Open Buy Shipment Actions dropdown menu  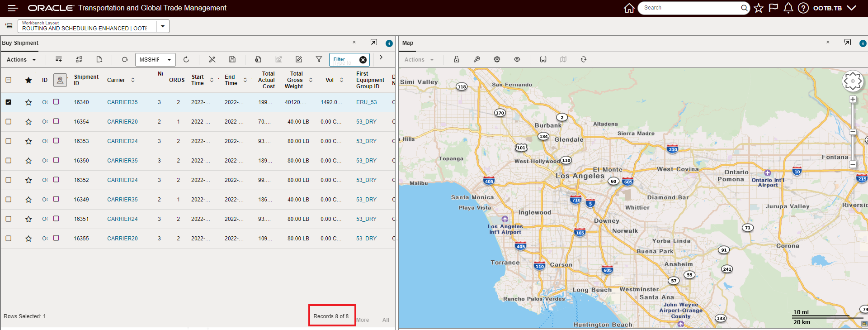[21, 60]
